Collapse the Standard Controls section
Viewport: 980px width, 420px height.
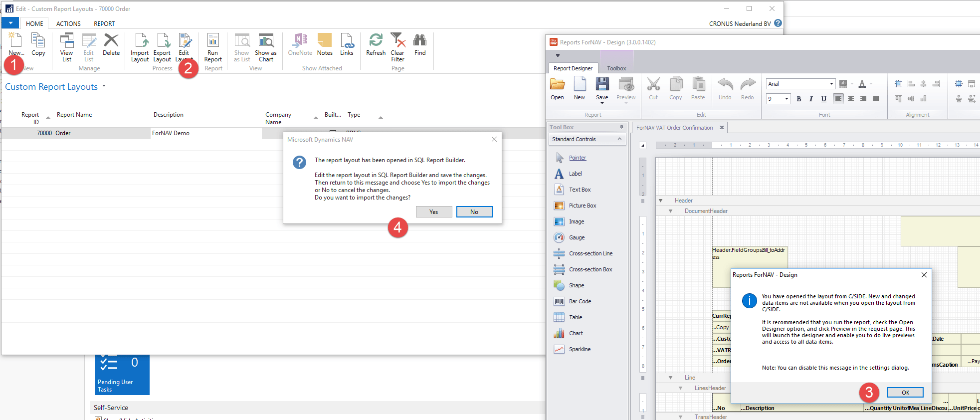[619, 139]
